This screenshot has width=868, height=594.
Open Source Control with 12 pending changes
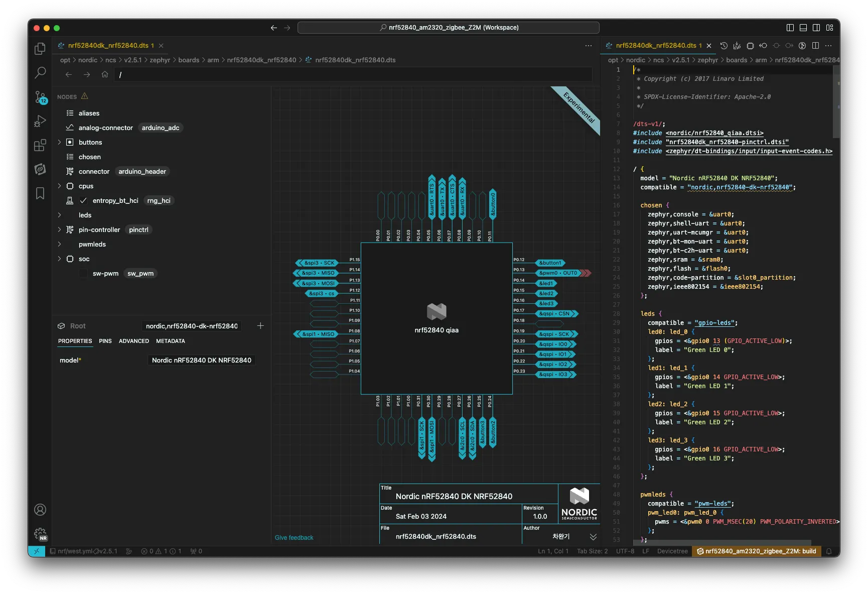40,97
